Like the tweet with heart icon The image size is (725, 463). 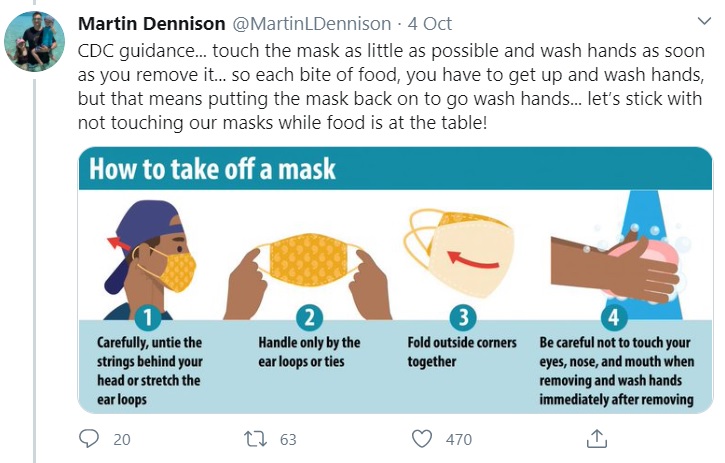(x=422, y=439)
